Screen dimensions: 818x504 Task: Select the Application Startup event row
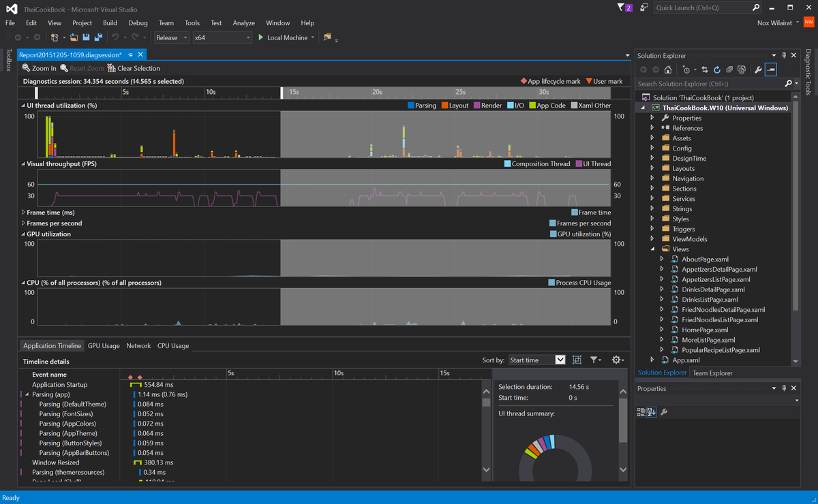tap(59, 385)
